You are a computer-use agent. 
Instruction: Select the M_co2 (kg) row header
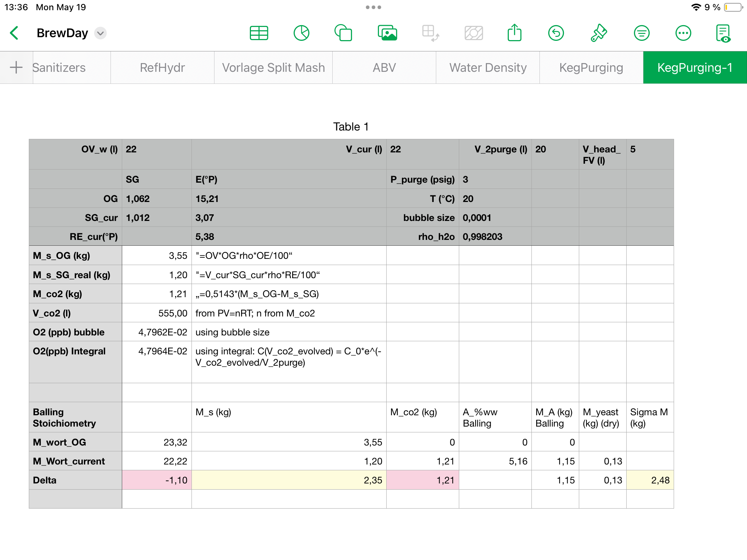pos(76,294)
